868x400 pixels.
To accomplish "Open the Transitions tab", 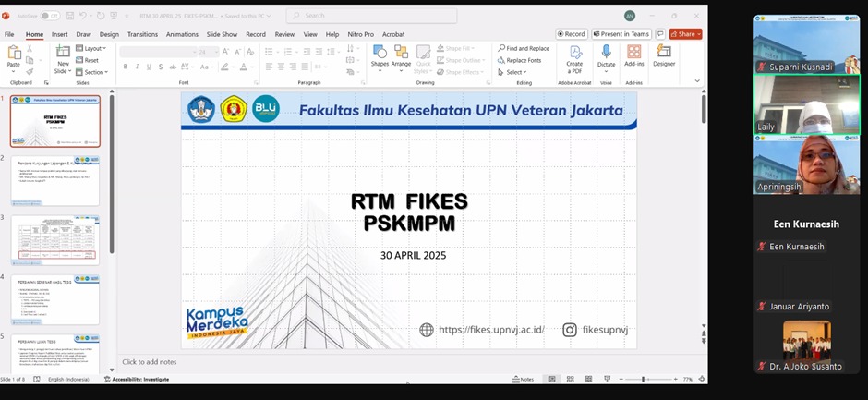I will (x=142, y=34).
